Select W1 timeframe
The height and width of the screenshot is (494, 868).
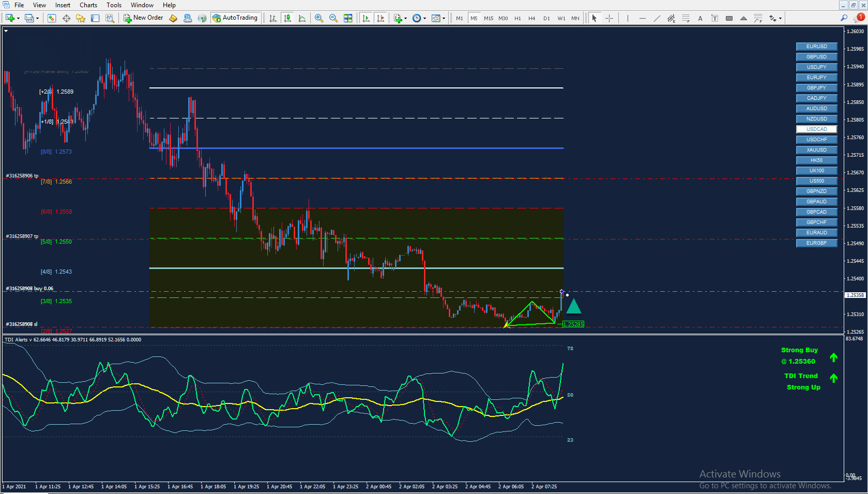561,18
